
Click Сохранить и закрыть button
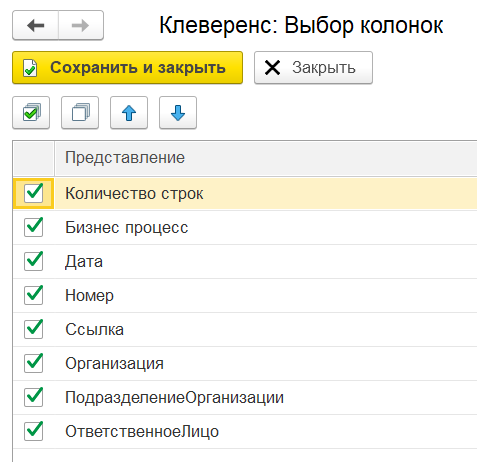coord(127,67)
